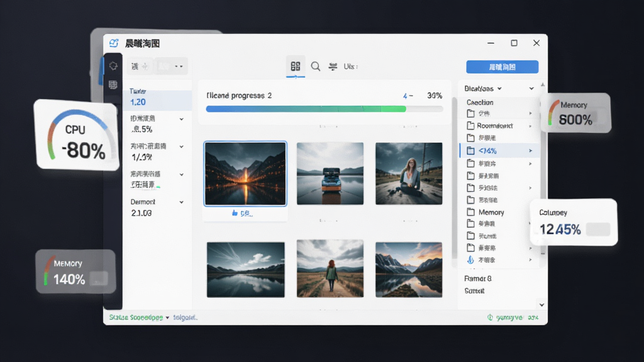Collapse the right panel with the header chevron
This screenshot has width=644, height=362.
[x=531, y=89]
